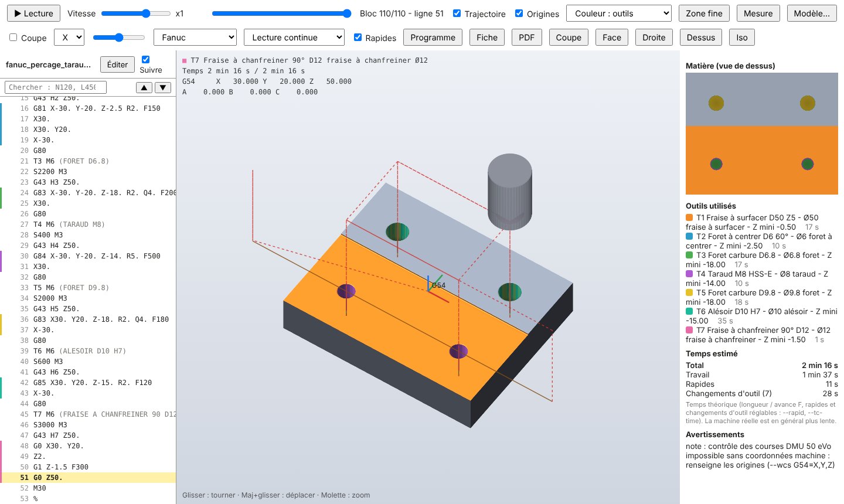
Task: Open the 'Lecture continue' mode dropdown
Action: [294, 38]
